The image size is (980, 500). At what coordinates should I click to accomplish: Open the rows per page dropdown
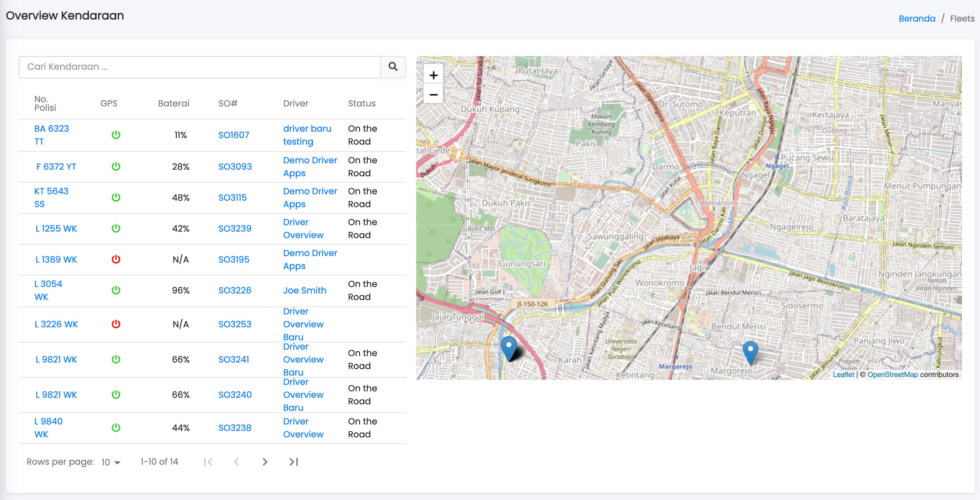click(111, 462)
